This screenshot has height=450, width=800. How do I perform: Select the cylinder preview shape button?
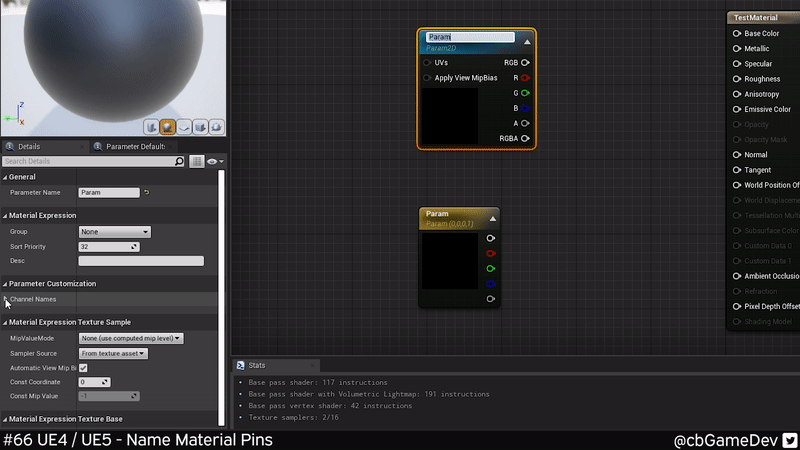pos(152,127)
